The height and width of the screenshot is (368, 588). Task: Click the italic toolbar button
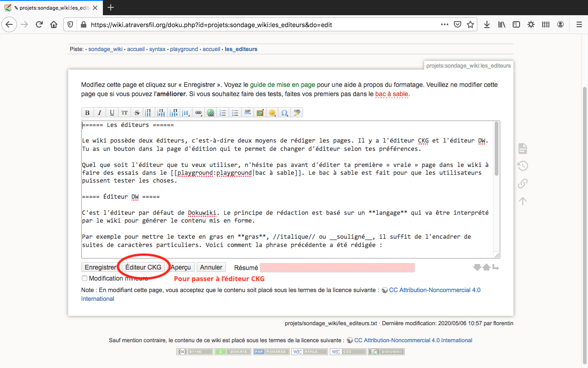coord(100,113)
